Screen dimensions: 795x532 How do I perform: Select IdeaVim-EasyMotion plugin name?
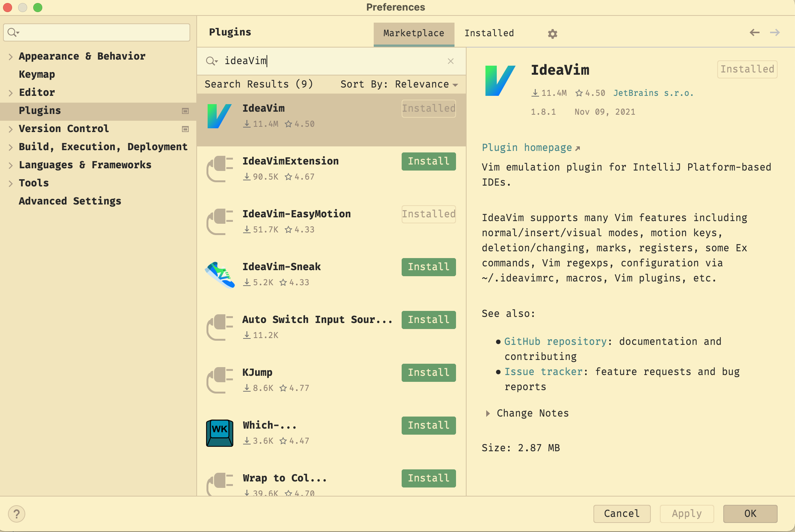296,214
